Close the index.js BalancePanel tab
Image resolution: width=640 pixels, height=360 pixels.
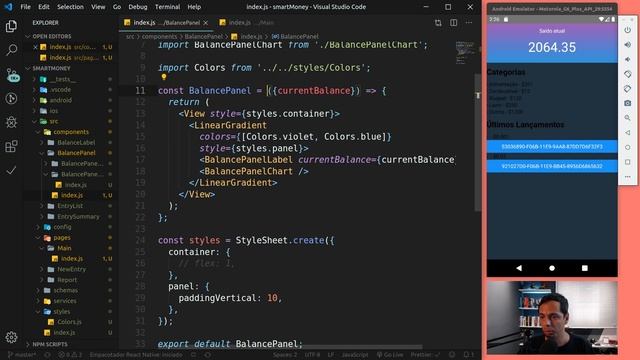click(206, 23)
